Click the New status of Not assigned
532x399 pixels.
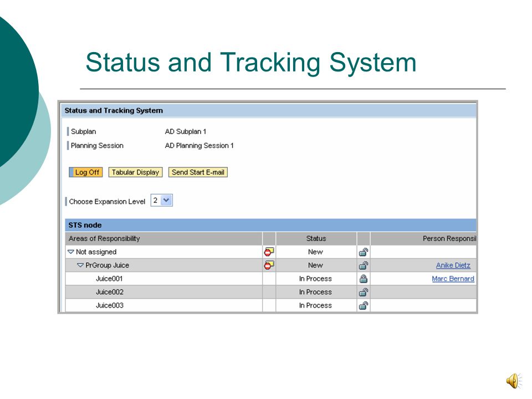pyautogui.click(x=315, y=252)
